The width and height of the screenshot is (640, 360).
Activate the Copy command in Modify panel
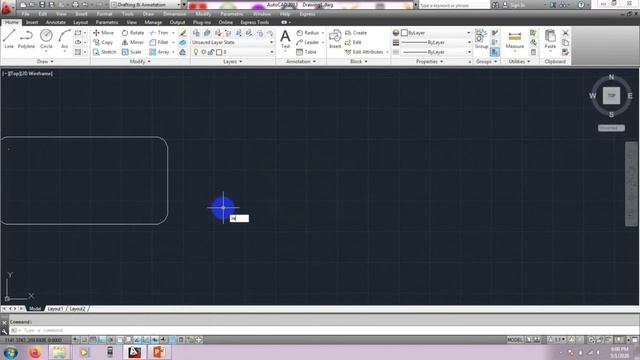pyautogui.click(x=103, y=42)
